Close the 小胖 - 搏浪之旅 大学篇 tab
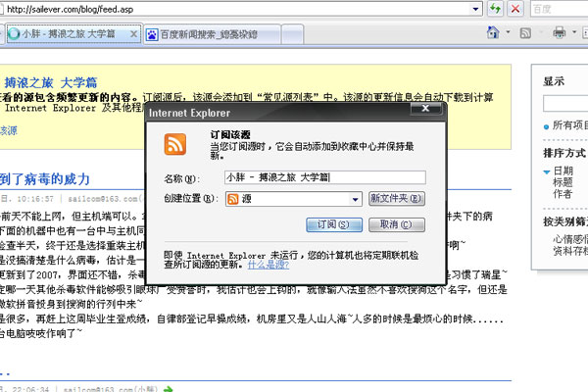The width and height of the screenshot is (588, 392). 134,34
